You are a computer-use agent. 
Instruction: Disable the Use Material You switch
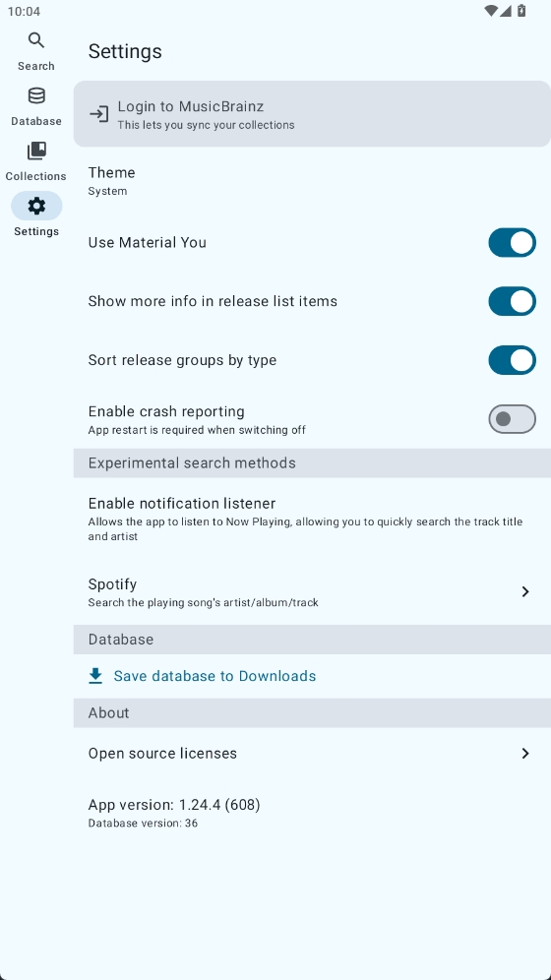512,242
